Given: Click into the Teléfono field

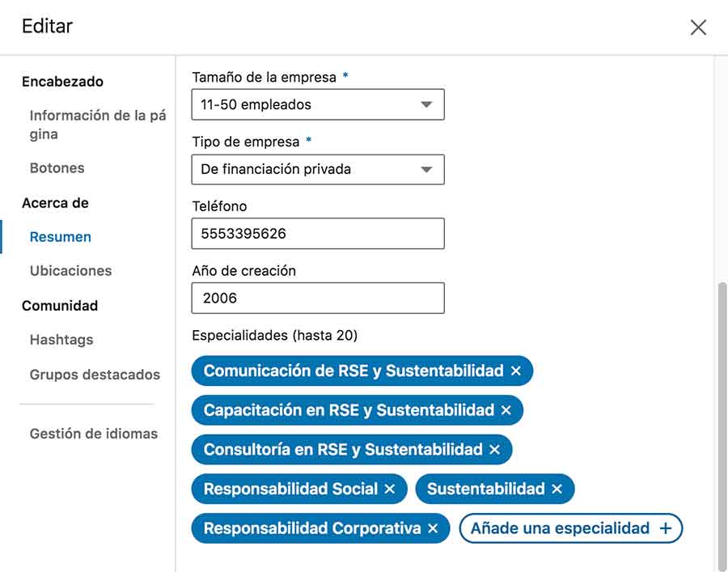Looking at the screenshot, I should [318, 234].
